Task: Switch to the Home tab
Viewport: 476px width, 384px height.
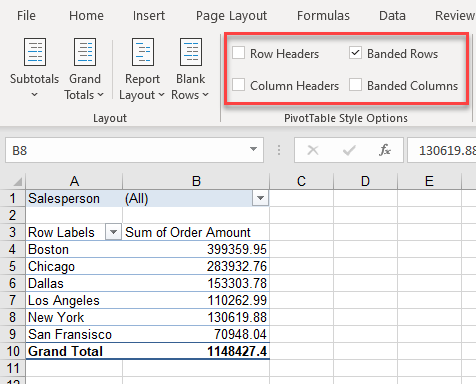Action: (86, 16)
